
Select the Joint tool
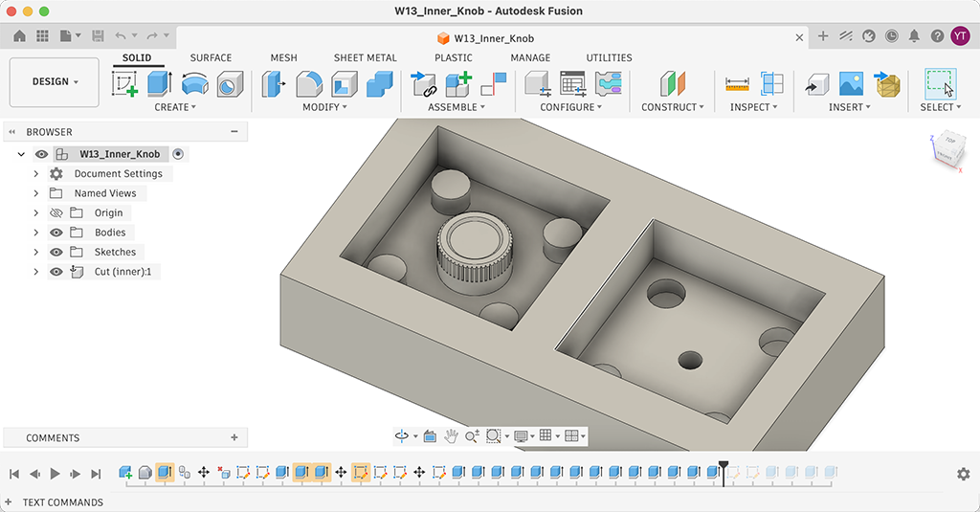click(494, 84)
